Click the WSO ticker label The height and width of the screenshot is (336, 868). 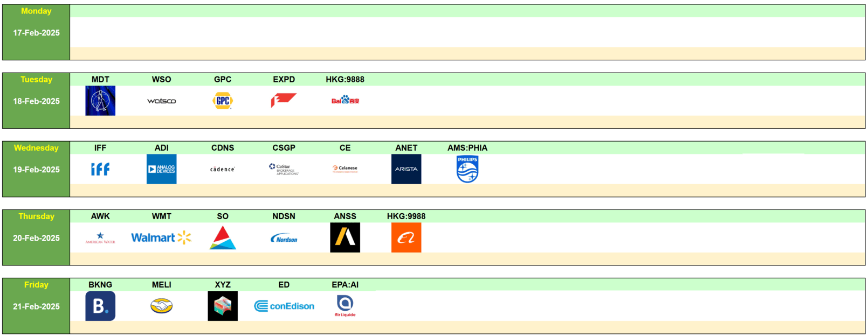pyautogui.click(x=161, y=79)
